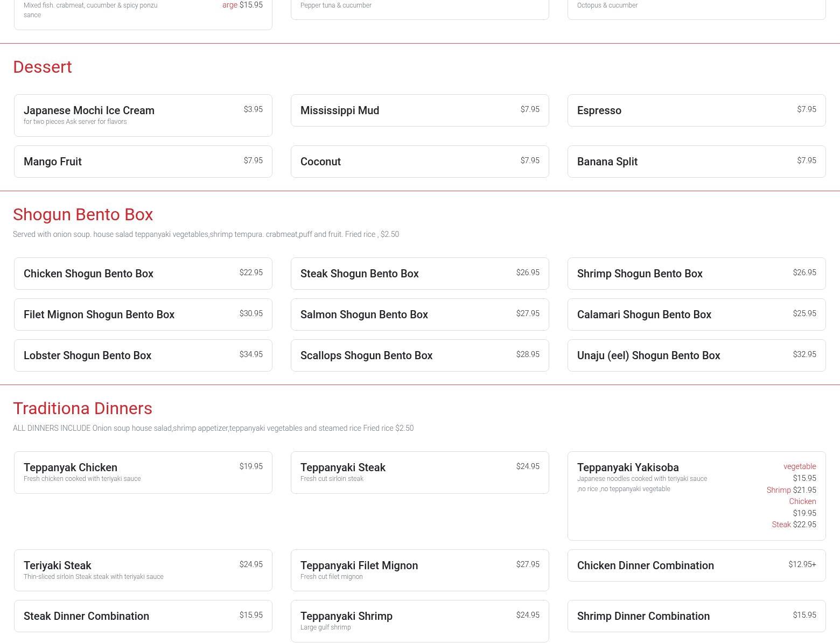Click the Traditiona Dinners section heading
The width and height of the screenshot is (840, 643).
[82, 408]
